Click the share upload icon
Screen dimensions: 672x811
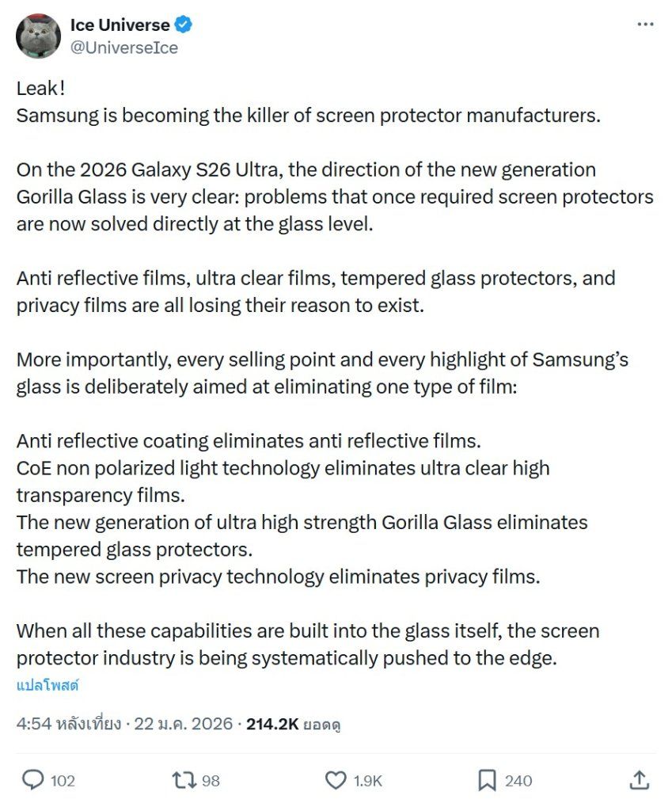(x=640, y=780)
